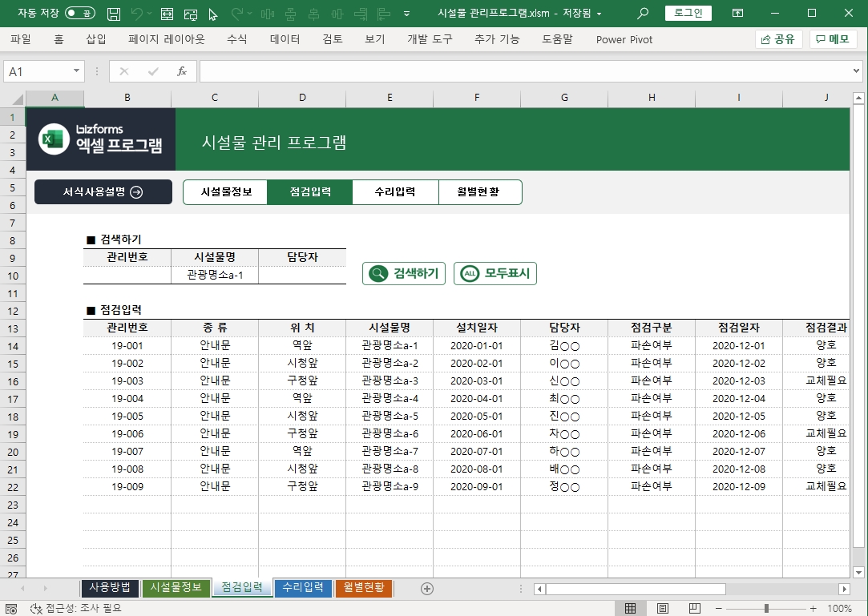
Task: Switch to Page Layout view icon
Action: pos(663,609)
